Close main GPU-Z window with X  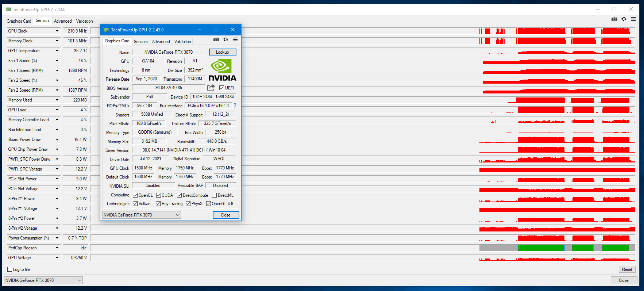tap(631, 9)
